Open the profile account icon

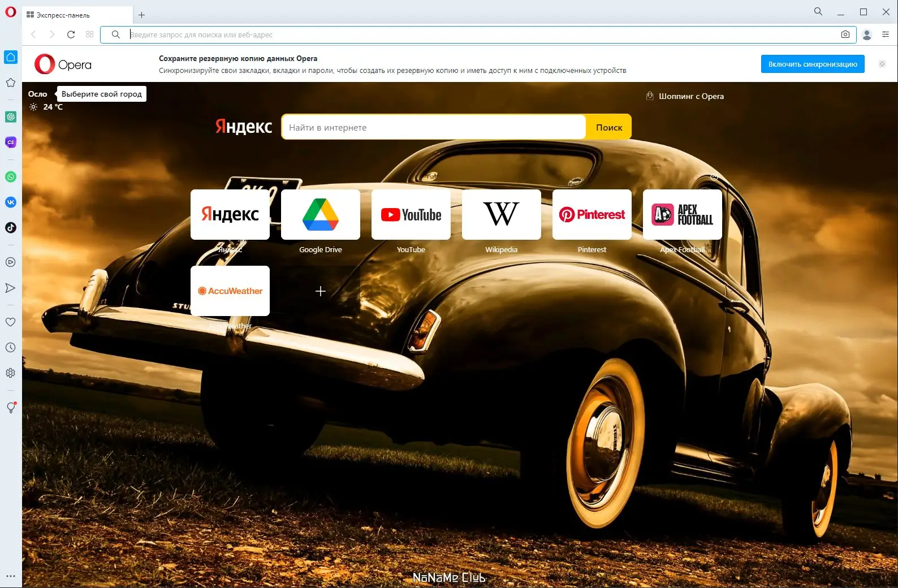click(x=867, y=34)
